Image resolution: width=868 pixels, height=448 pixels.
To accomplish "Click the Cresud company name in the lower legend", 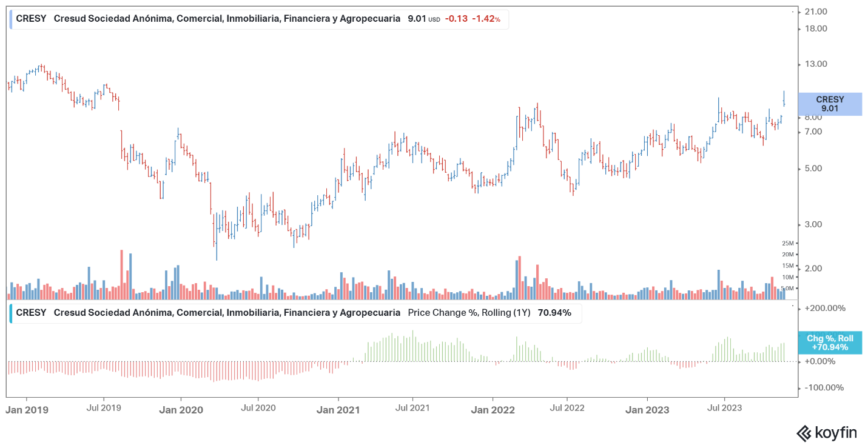I will (227, 313).
